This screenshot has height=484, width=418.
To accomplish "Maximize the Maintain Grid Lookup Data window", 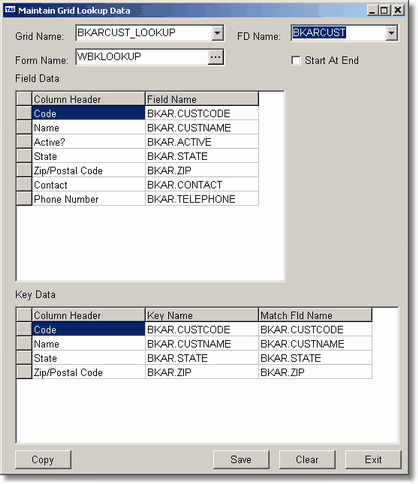I will click(x=385, y=10).
